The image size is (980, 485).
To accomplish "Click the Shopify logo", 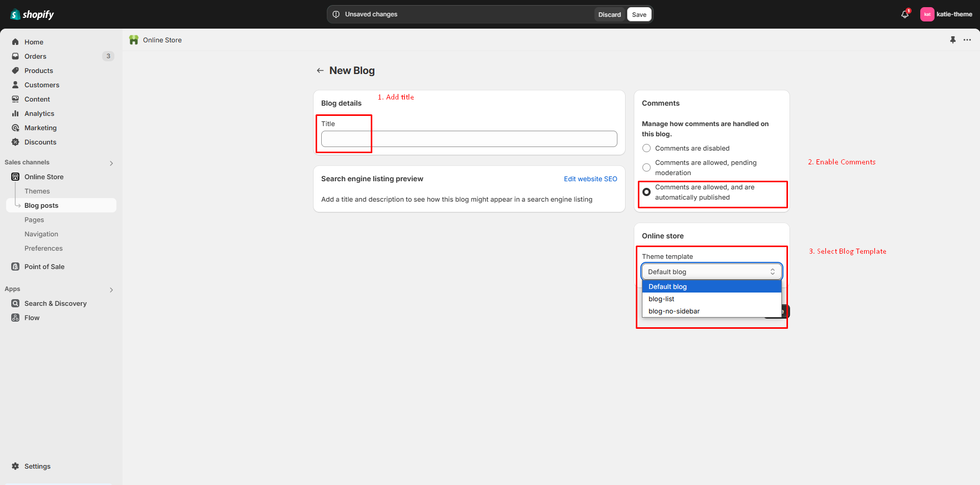I will (32, 14).
